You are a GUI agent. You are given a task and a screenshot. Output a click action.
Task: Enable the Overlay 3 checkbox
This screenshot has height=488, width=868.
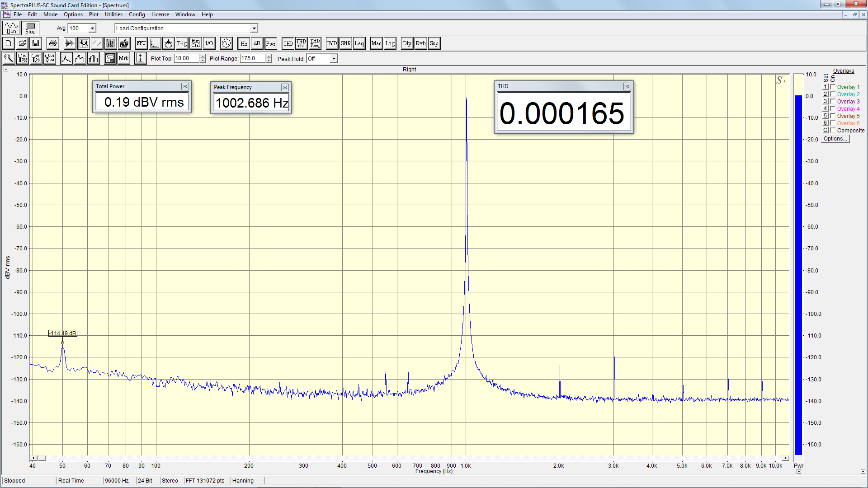click(833, 101)
